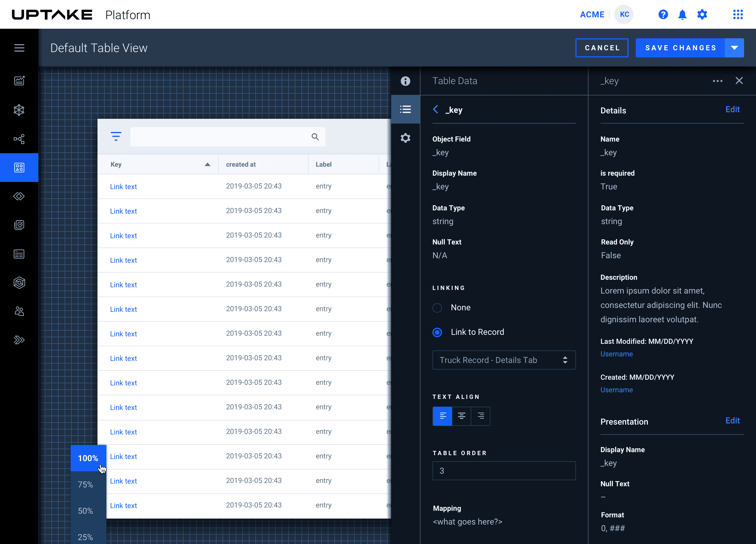Viewport: 756px width, 544px height.
Task: Open the panel settings gear icon
Action: coord(405,138)
